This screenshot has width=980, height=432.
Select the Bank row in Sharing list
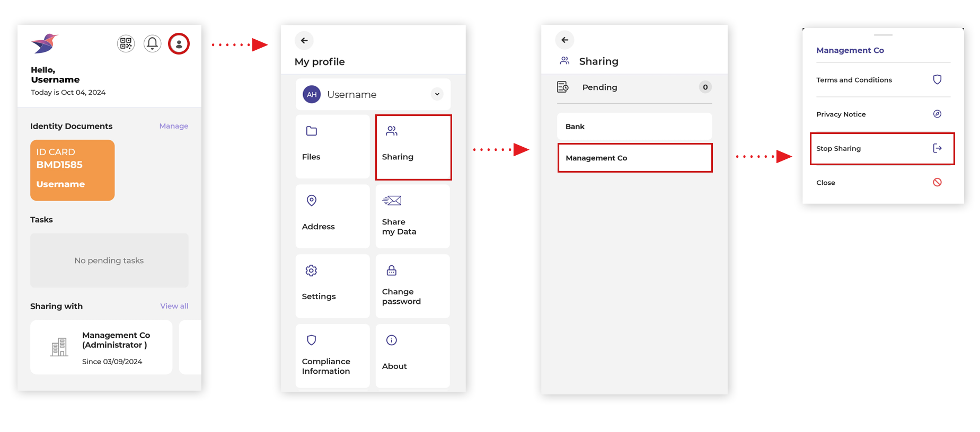tap(634, 127)
